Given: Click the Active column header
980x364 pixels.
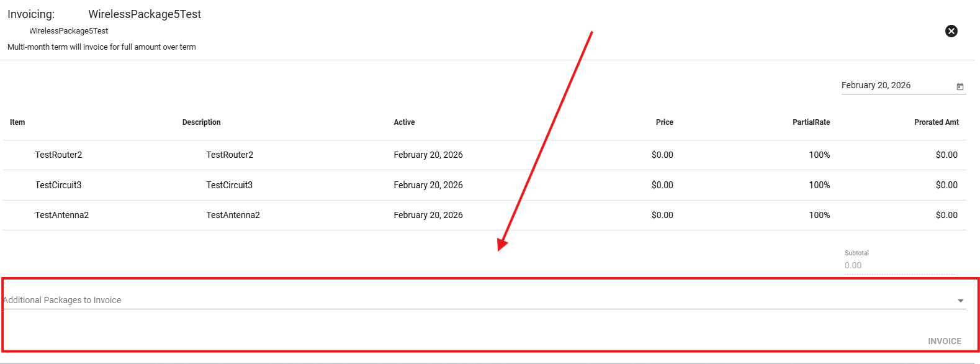Looking at the screenshot, I should [404, 122].
